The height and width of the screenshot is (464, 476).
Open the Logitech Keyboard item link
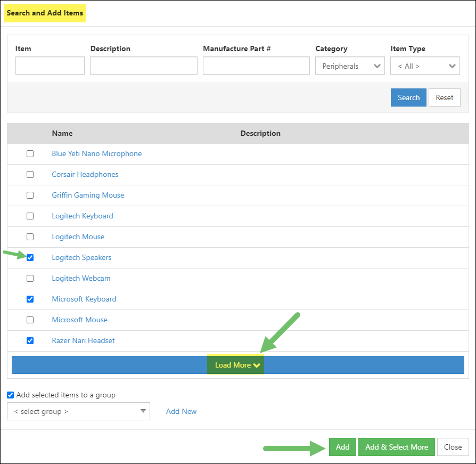tap(83, 216)
